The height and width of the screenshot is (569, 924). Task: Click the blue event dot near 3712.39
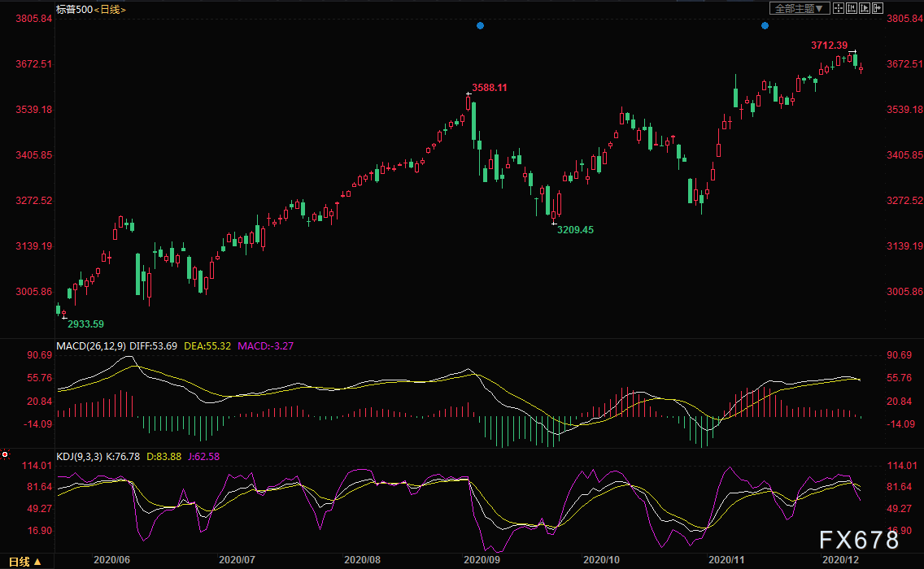(765, 25)
